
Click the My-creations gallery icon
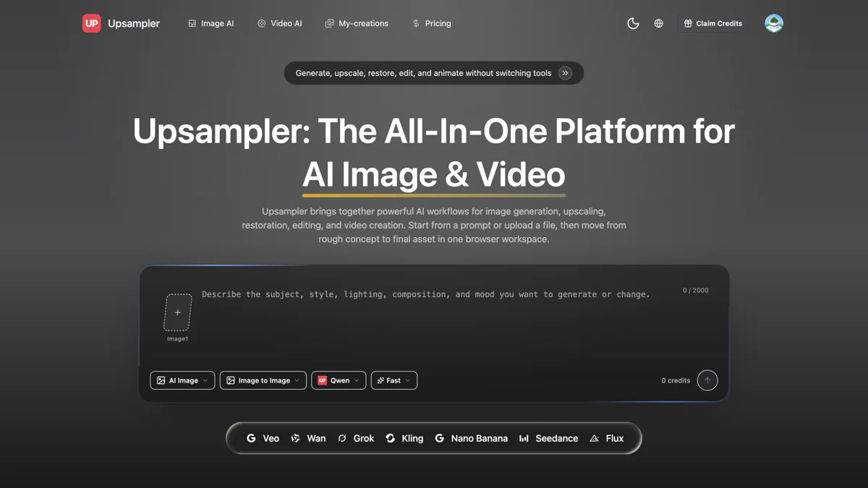[329, 23]
